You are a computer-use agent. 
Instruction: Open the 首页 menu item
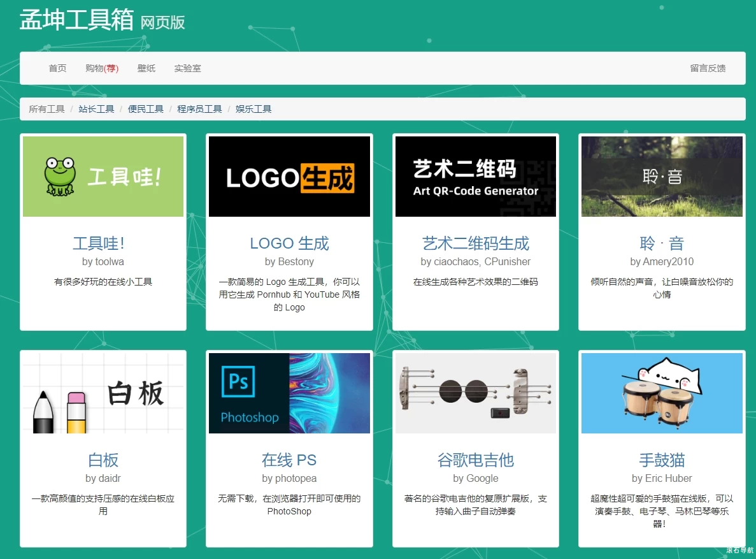tap(57, 68)
